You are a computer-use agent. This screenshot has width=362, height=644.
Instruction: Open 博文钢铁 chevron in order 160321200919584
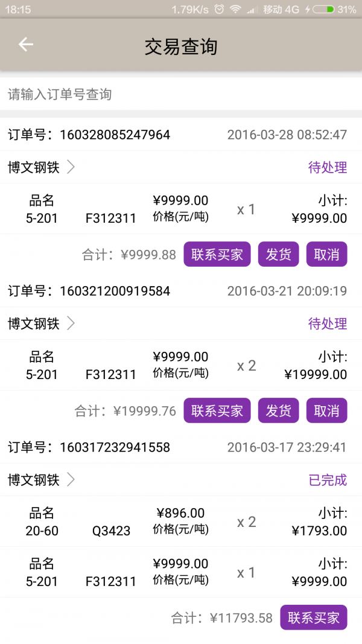[x=71, y=324]
